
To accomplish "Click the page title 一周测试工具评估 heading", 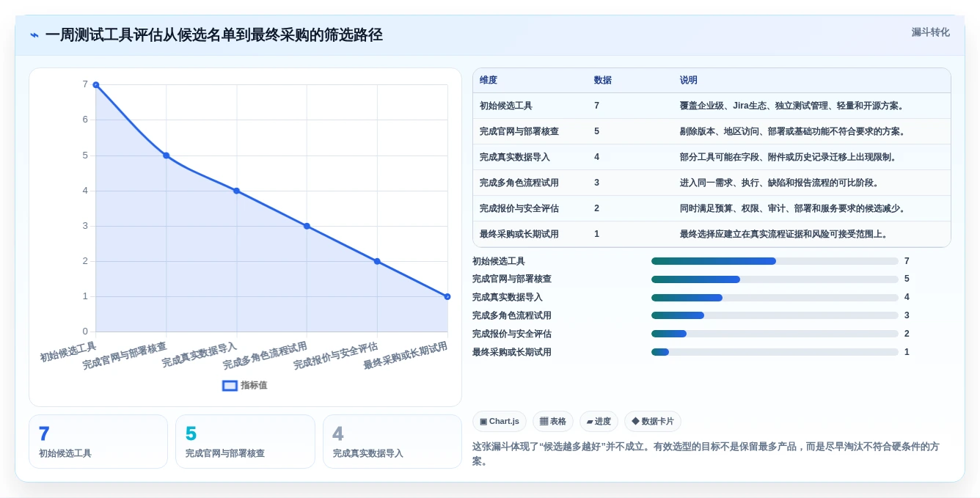I will point(213,35).
